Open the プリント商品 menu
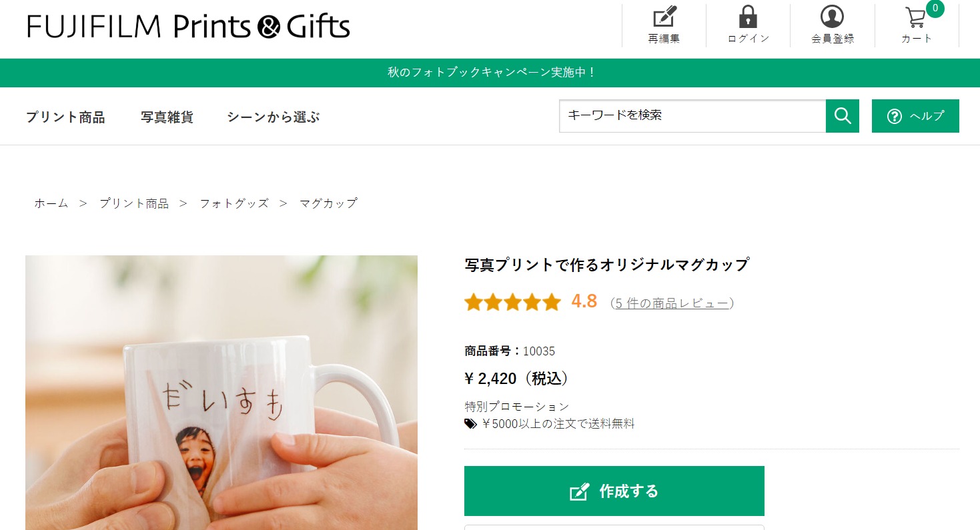The height and width of the screenshot is (530, 980). [65, 117]
